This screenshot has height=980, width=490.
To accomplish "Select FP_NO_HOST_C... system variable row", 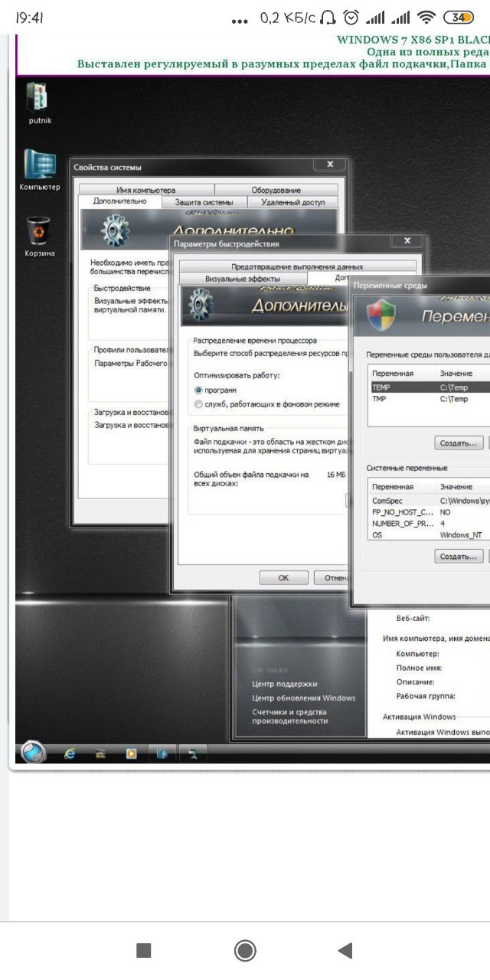I will click(429, 512).
